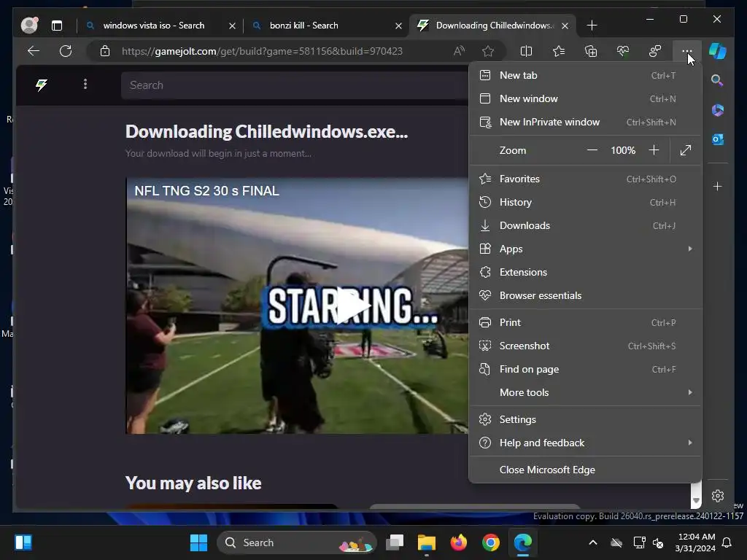Image resolution: width=747 pixels, height=560 pixels.
Task: Add a sidebar app with plus
Action: pos(718,186)
